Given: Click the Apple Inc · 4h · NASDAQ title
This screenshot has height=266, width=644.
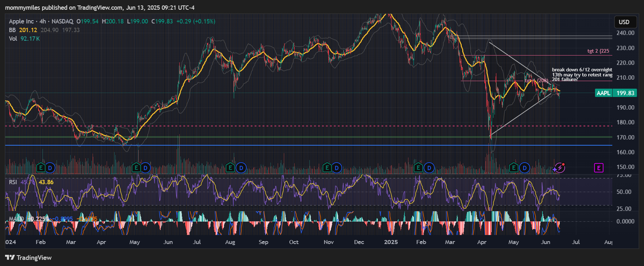Looking at the screenshot, I should pos(41,21).
